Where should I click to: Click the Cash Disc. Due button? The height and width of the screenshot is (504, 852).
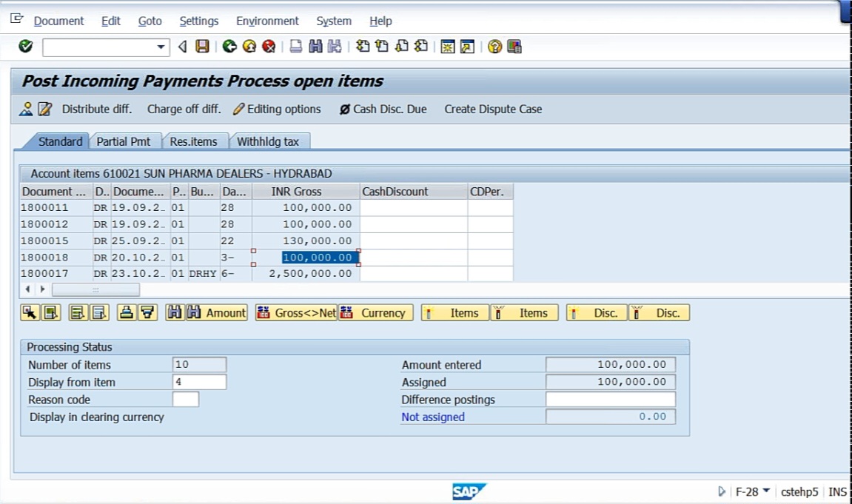[383, 110]
